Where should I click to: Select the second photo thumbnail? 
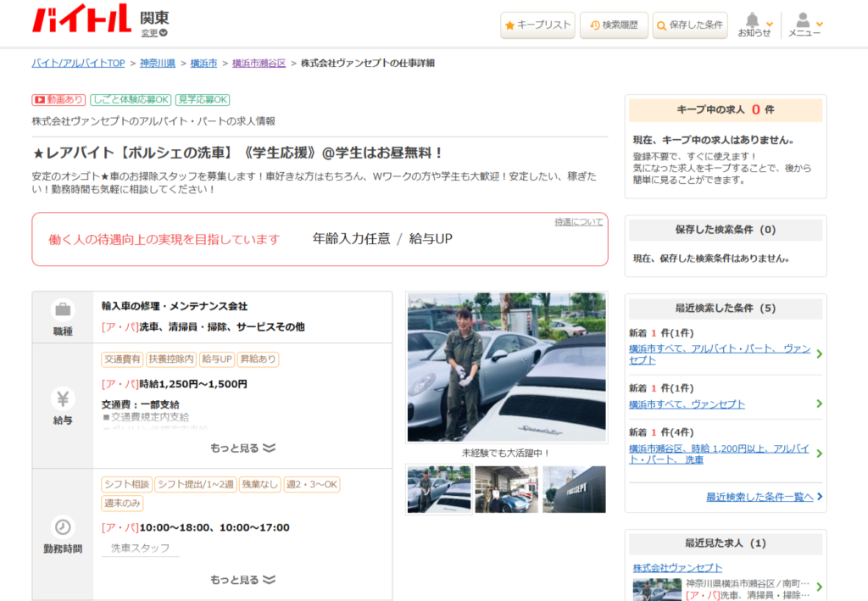506,489
